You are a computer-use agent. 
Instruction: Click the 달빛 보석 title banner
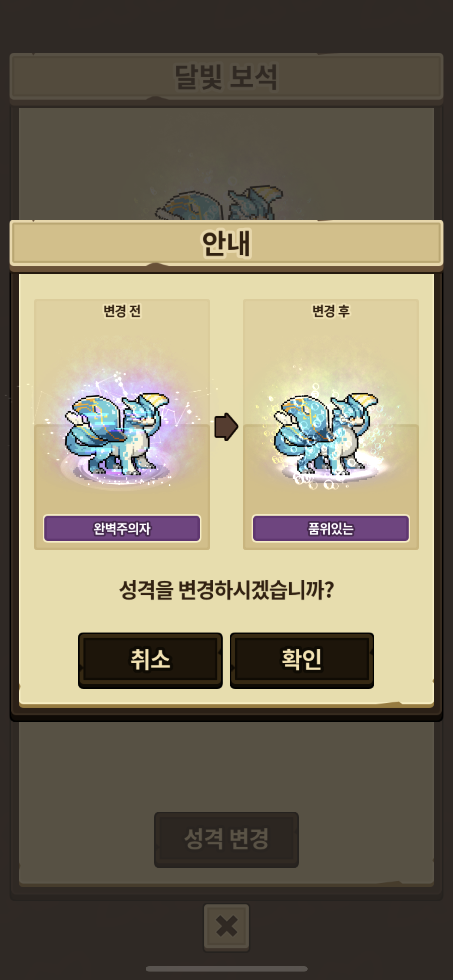(226, 77)
